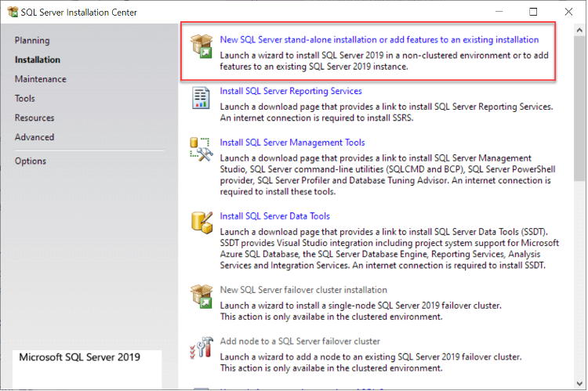Minimize the Installation Center window
The image size is (588, 391).
[499, 12]
